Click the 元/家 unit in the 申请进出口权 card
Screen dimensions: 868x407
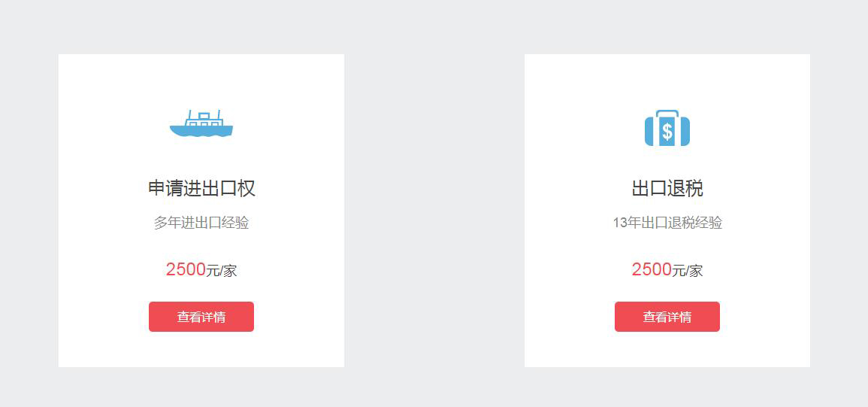point(222,271)
